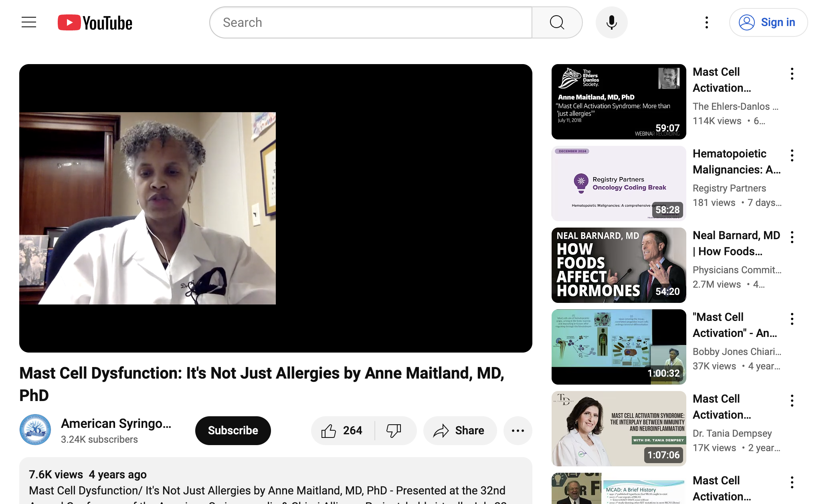The width and height of the screenshot is (821, 504).
Task: Like the video with thumbs up
Action: point(343,430)
